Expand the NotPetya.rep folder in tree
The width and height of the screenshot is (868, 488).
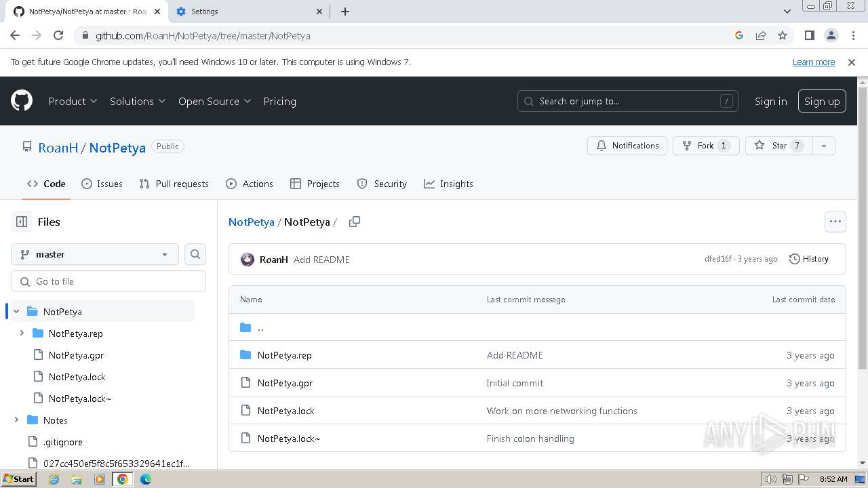[x=22, y=333]
